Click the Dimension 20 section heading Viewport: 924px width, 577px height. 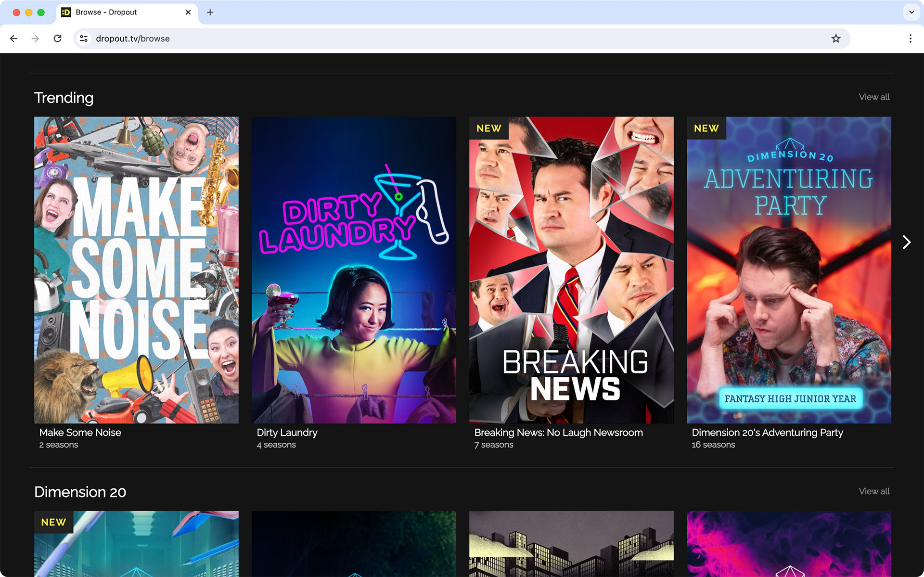point(80,492)
